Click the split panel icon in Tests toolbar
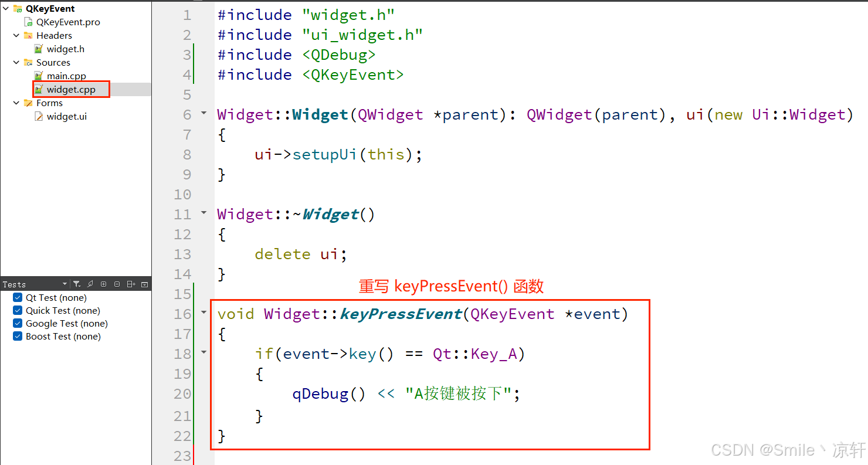 131,284
